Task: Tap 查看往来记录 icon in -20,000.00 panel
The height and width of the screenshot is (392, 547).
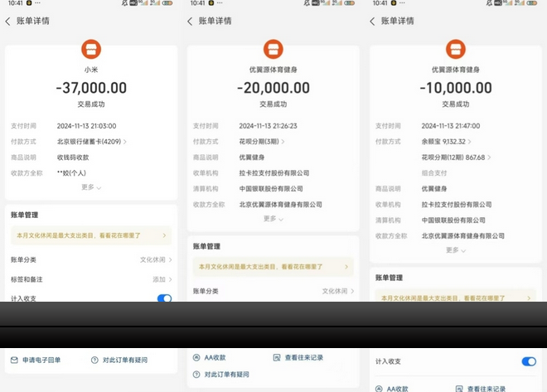Action: 277,357
